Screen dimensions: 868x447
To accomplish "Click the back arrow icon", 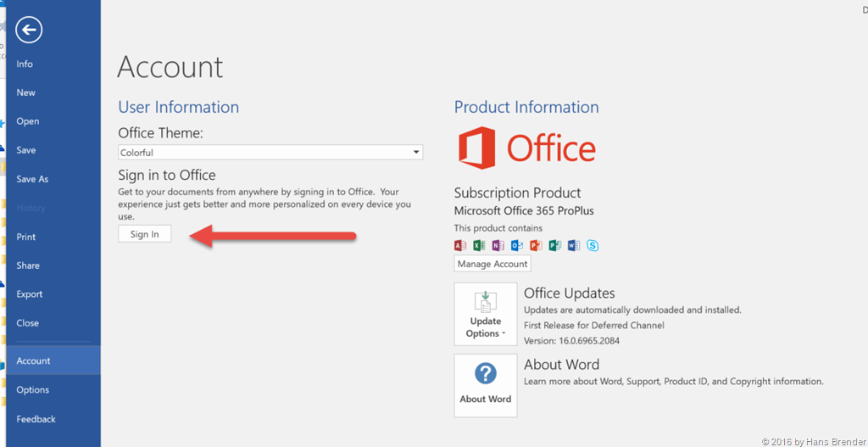I will point(29,31).
